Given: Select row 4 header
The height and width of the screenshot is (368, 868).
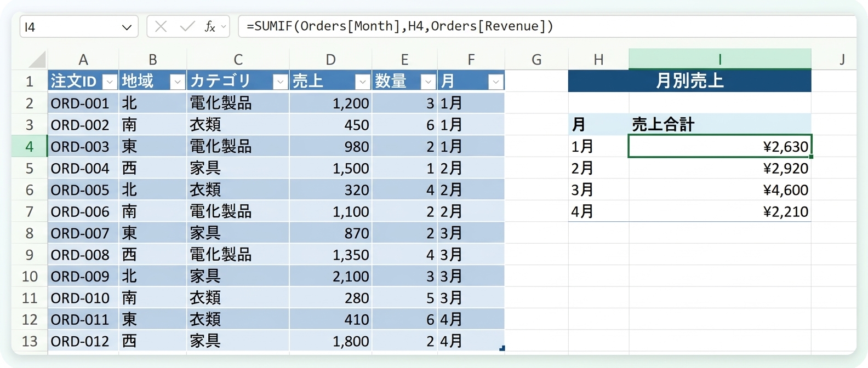Looking at the screenshot, I should click(29, 146).
